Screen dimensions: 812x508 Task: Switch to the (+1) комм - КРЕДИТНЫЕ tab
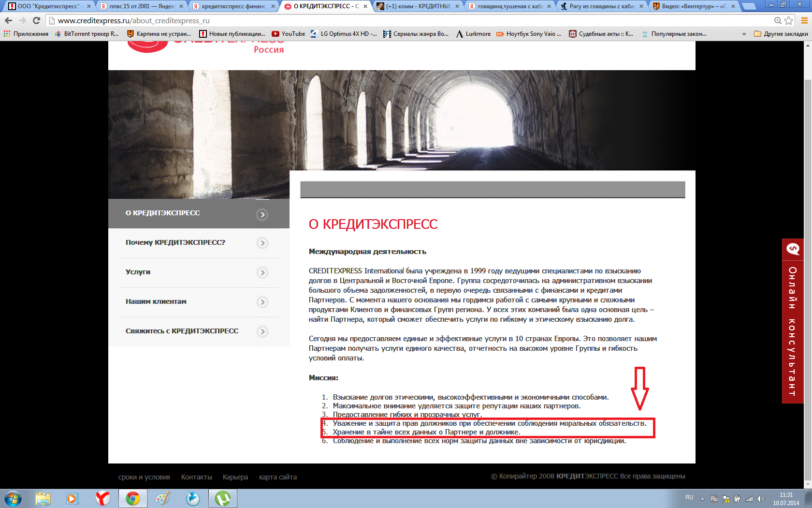pyautogui.click(x=418, y=6)
